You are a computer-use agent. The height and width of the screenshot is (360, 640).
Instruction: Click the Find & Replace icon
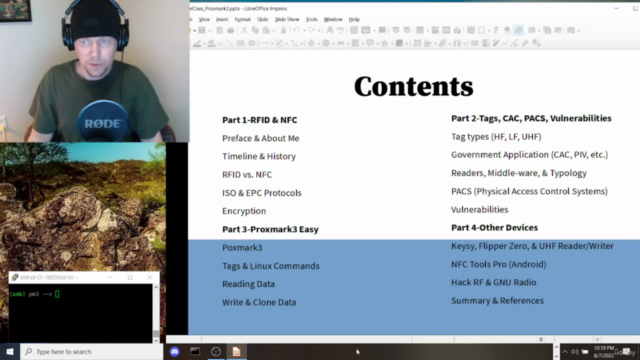[x=329, y=30]
